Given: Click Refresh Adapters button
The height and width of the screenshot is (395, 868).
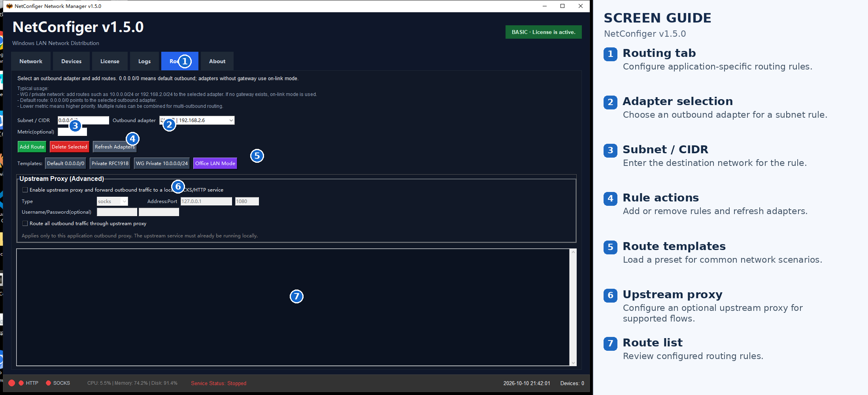Looking at the screenshot, I should (x=115, y=147).
